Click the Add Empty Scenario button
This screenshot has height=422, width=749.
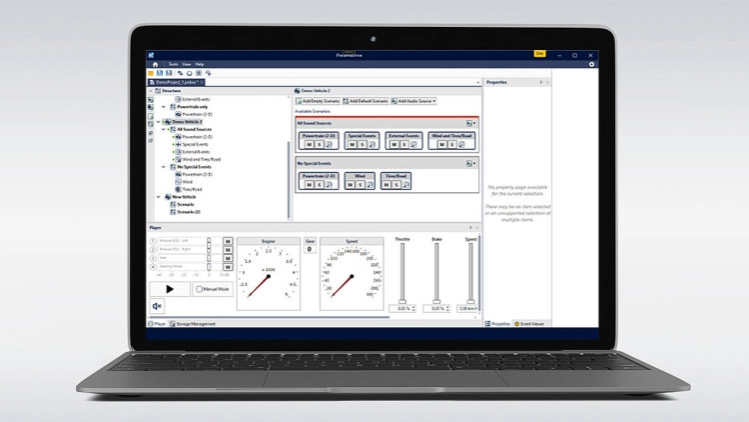[x=320, y=101]
